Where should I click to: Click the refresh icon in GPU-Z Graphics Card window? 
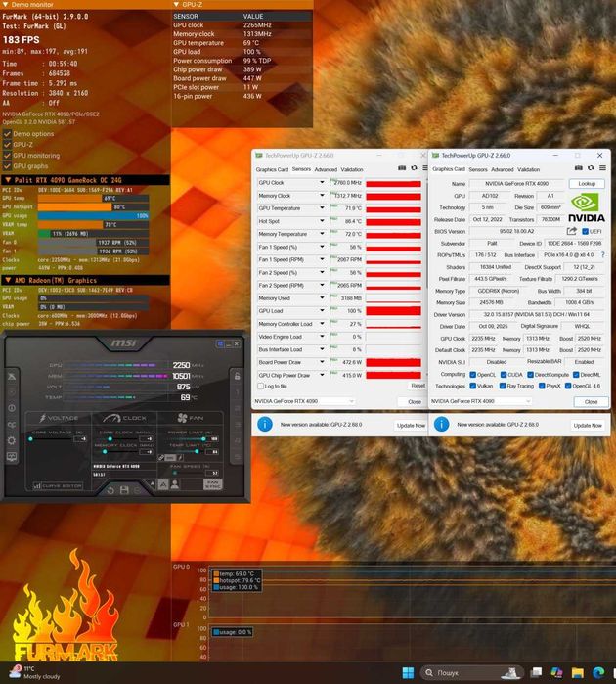tap(591, 168)
